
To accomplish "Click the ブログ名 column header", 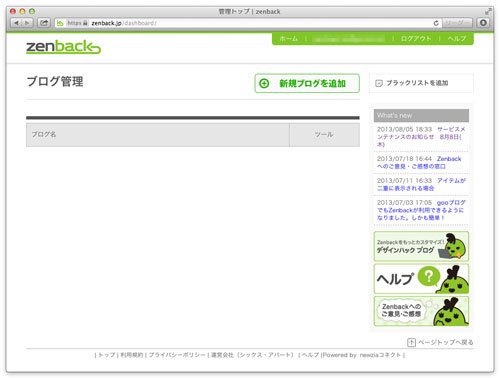I will [x=158, y=135].
